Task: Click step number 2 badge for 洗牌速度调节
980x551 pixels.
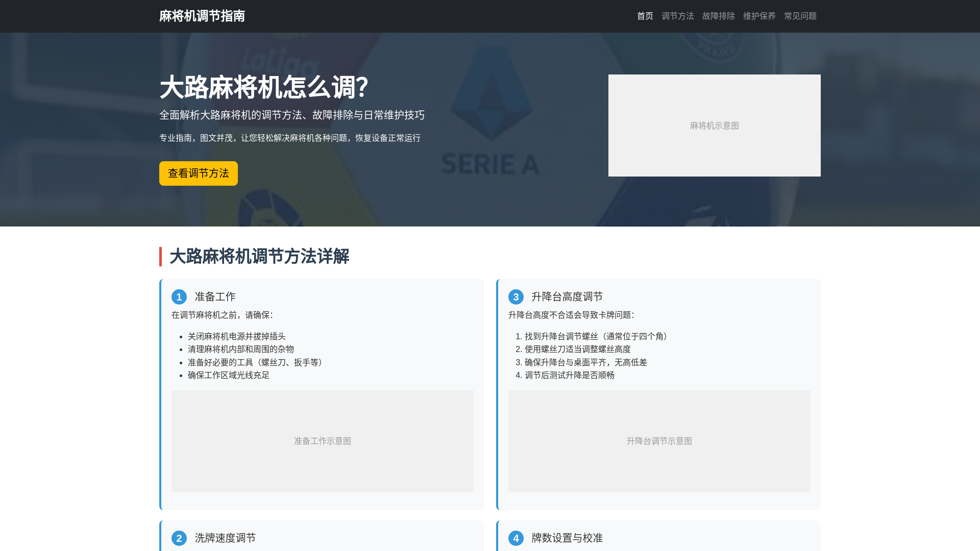Action: tap(179, 538)
